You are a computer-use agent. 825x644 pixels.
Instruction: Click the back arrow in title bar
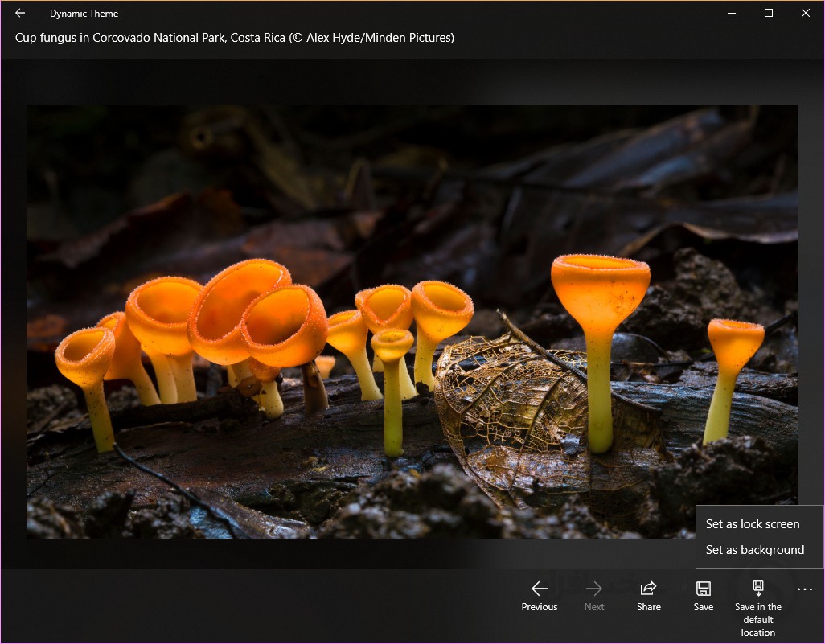pyautogui.click(x=20, y=13)
